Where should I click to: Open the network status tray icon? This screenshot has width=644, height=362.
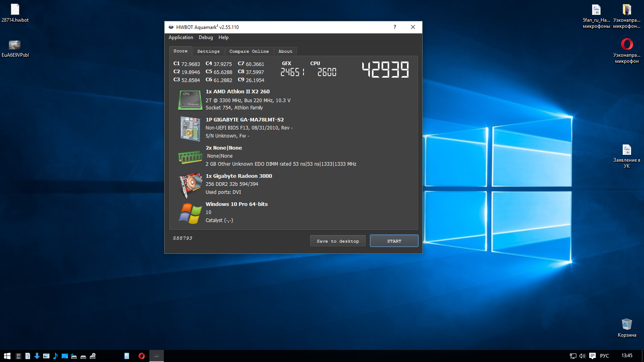coord(573,356)
